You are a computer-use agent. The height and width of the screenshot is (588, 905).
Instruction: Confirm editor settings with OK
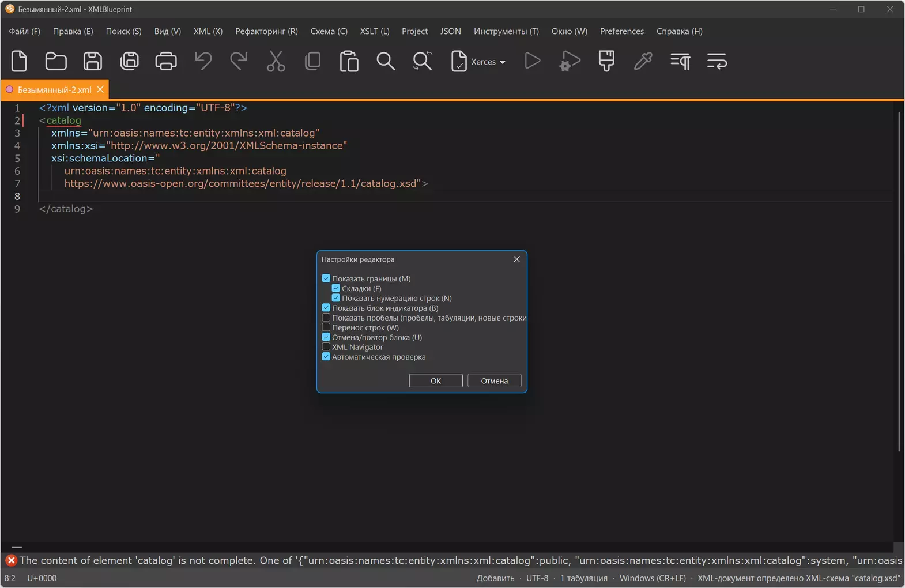(x=436, y=381)
